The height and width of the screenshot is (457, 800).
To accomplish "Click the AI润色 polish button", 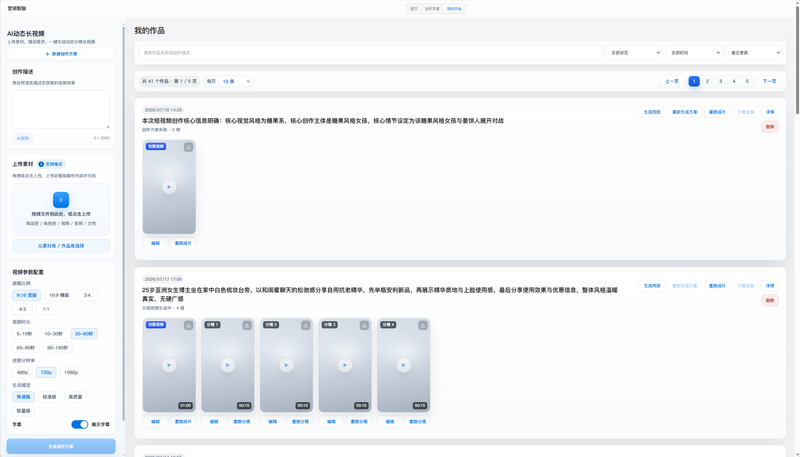I will (x=23, y=138).
